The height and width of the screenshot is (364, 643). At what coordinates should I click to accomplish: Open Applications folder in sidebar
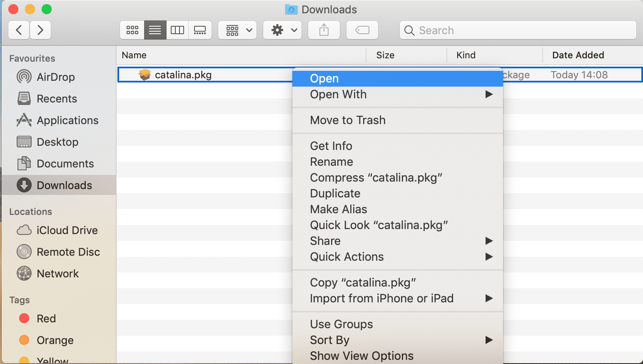tap(67, 120)
